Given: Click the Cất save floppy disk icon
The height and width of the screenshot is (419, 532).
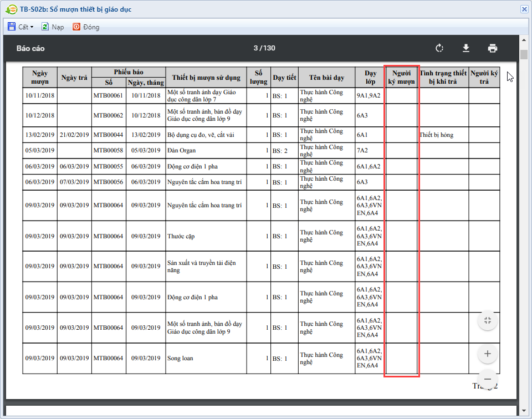Looking at the screenshot, I should (12, 27).
